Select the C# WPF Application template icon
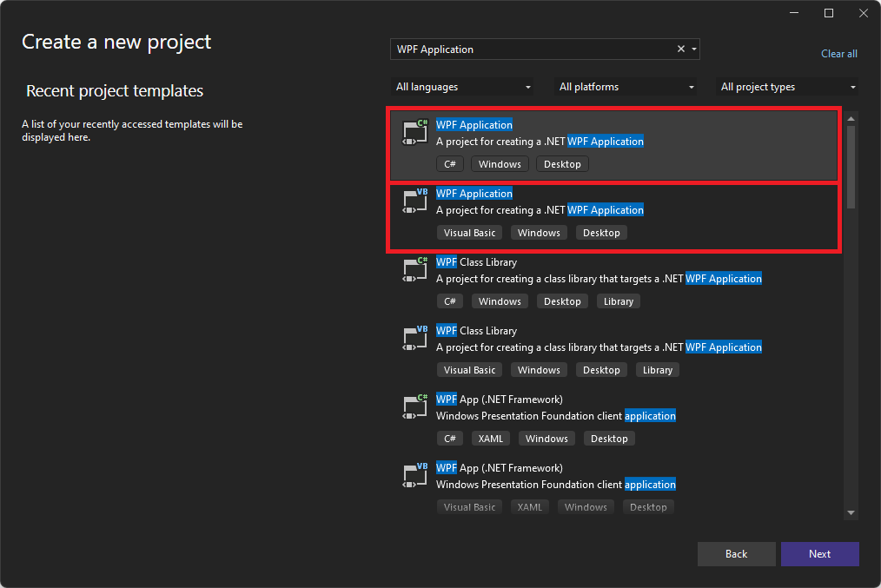Viewport: 881px width, 588px height. pyautogui.click(x=414, y=131)
